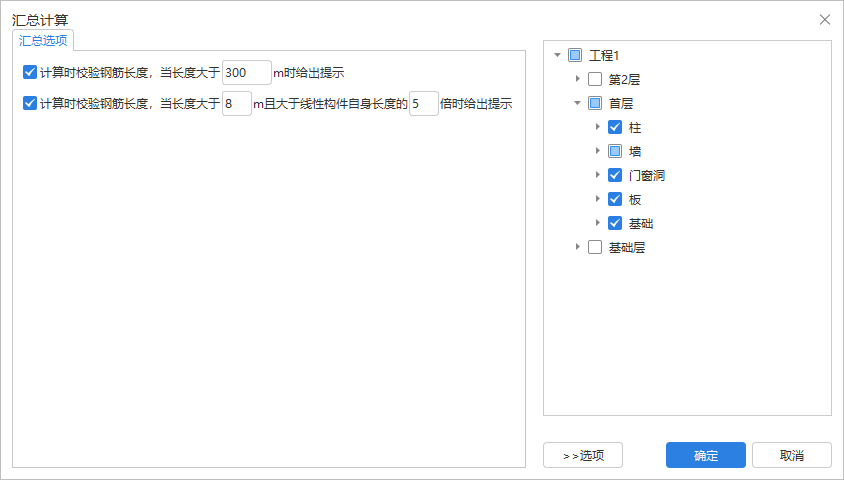This screenshot has width=844, height=480.
Task: Focus the 8 m length input field
Action: coord(237,103)
